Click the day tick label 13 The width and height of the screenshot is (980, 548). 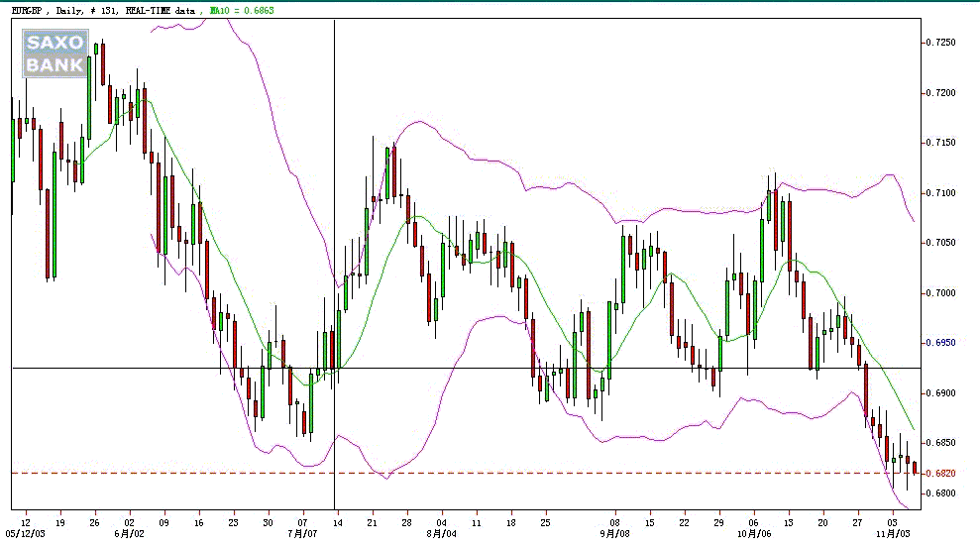coord(789,523)
